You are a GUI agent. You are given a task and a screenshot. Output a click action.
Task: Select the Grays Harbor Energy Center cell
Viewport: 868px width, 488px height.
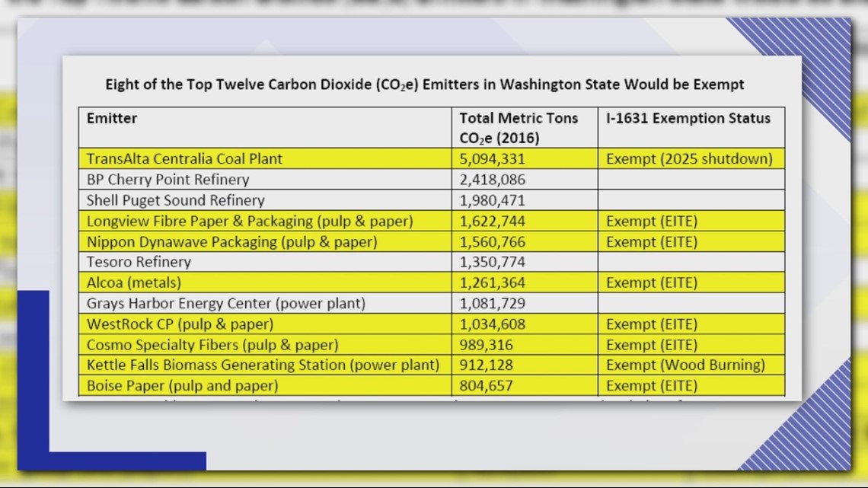point(225,303)
